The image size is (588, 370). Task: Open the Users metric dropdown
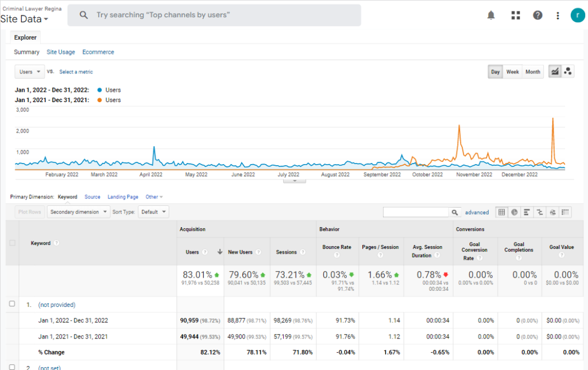click(x=30, y=72)
